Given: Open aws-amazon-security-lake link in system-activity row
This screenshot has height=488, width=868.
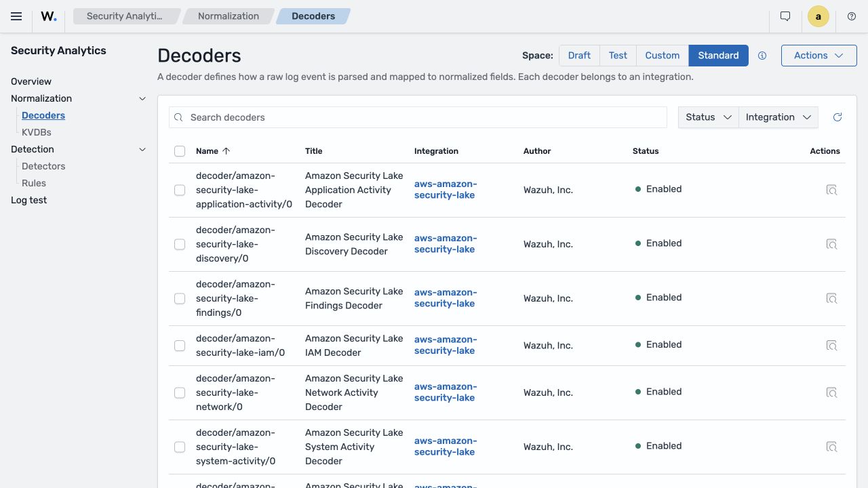Looking at the screenshot, I should 446,447.
